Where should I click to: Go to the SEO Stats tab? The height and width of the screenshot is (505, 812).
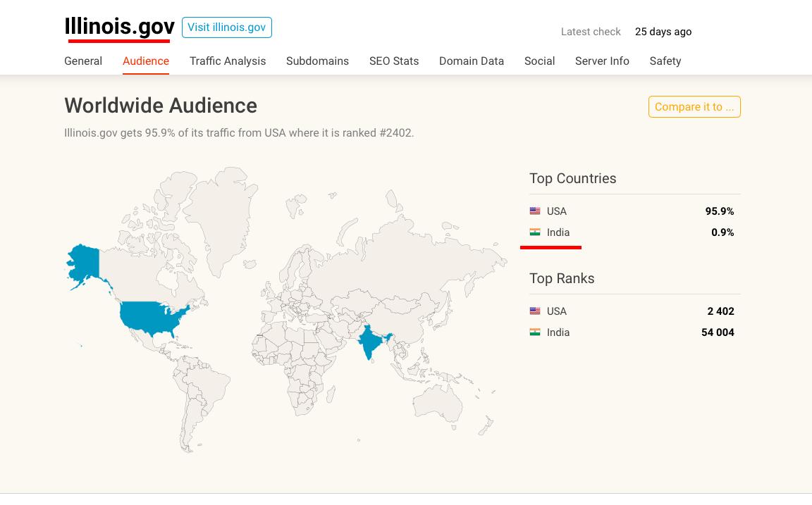[x=394, y=61]
